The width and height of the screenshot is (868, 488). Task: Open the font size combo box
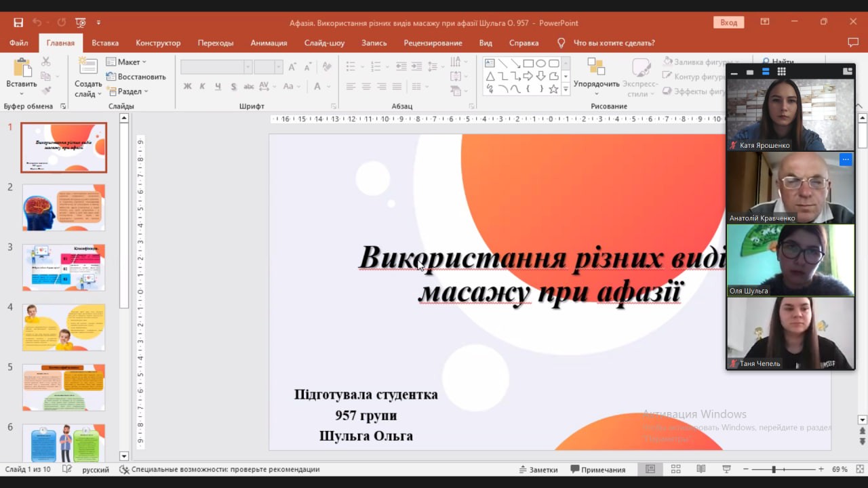click(269, 67)
